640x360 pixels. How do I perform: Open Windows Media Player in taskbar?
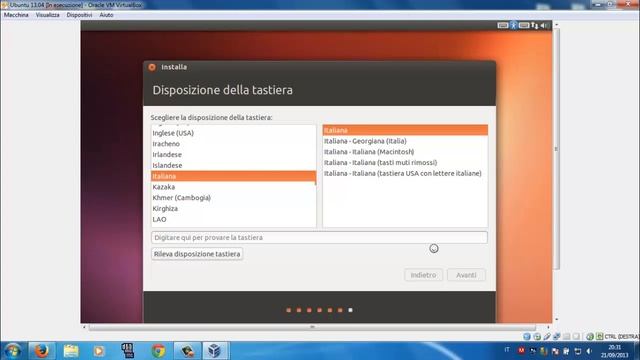(x=99, y=351)
